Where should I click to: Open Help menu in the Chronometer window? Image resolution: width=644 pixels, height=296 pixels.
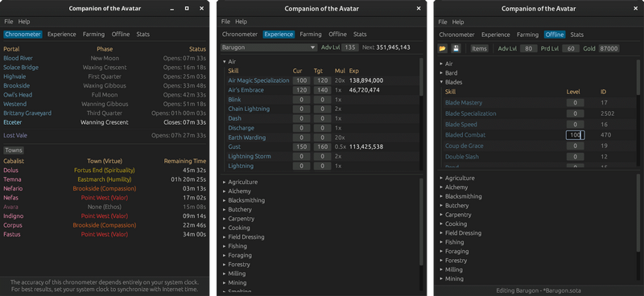24,22
